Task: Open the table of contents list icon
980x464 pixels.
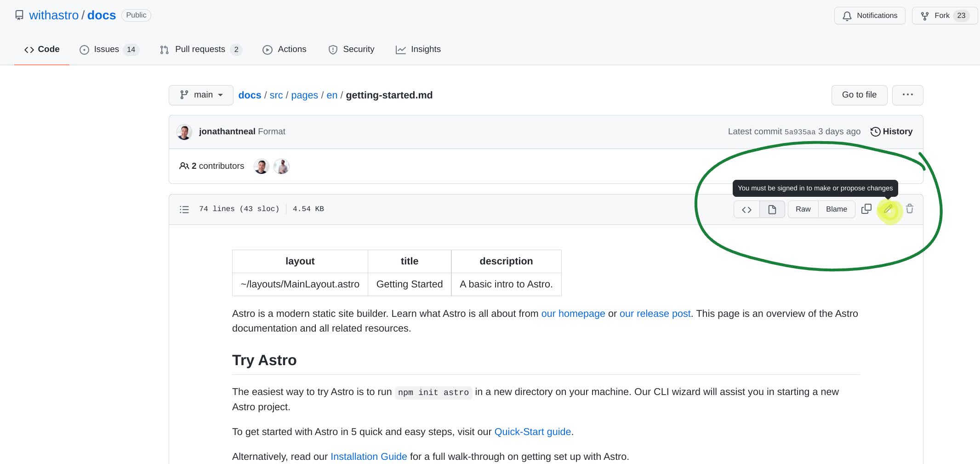Action: pyautogui.click(x=184, y=209)
